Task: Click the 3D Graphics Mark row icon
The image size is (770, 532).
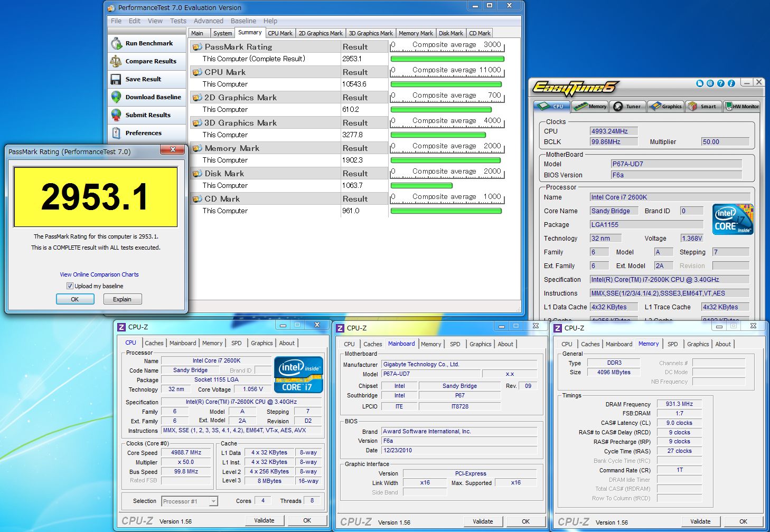Action: 198,123
